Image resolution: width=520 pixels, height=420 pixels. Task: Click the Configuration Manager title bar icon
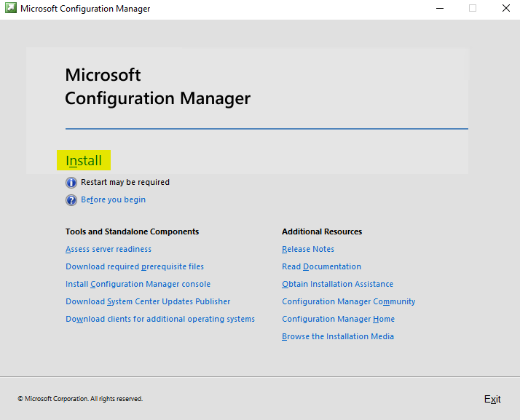[10, 9]
